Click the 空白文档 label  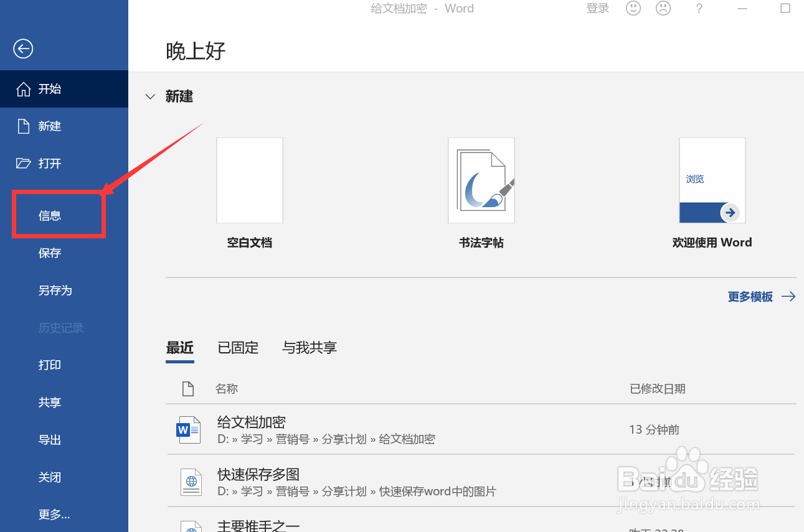250,243
